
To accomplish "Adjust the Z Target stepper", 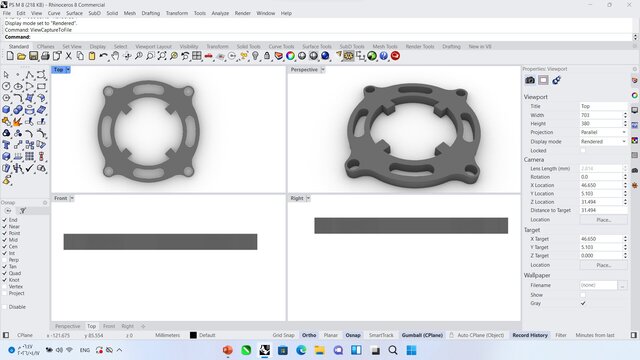I will pyautogui.click(x=625, y=256).
